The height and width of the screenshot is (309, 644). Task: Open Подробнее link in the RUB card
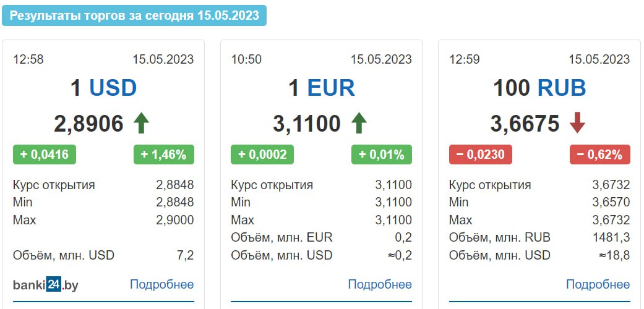coord(598,284)
